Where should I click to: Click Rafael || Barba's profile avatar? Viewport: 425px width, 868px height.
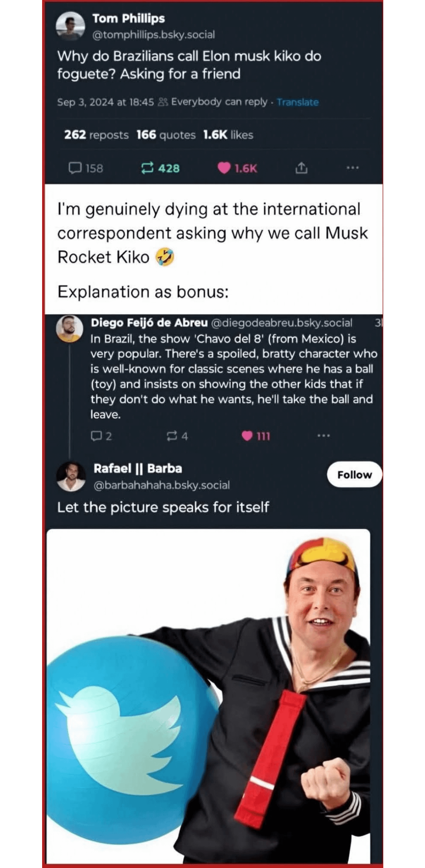click(71, 476)
